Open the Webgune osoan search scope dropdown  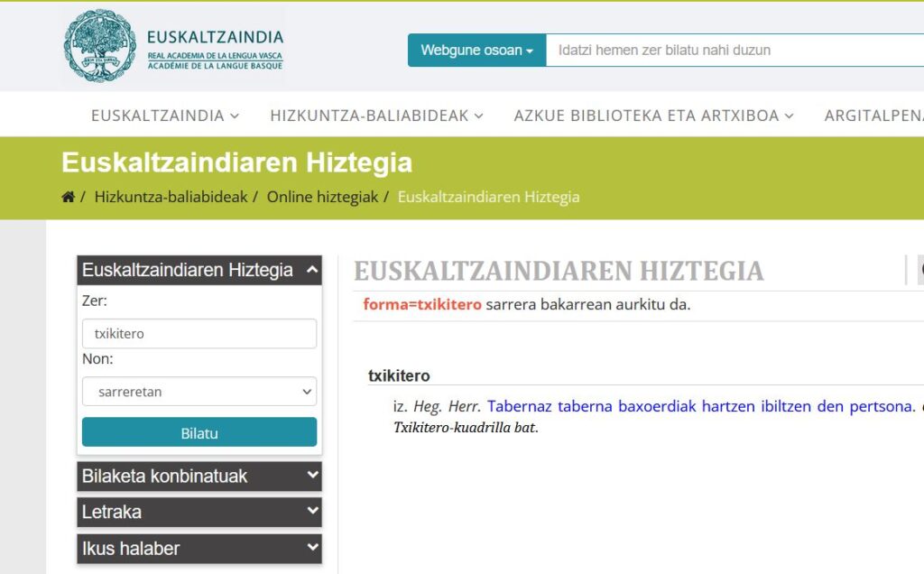pos(476,51)
